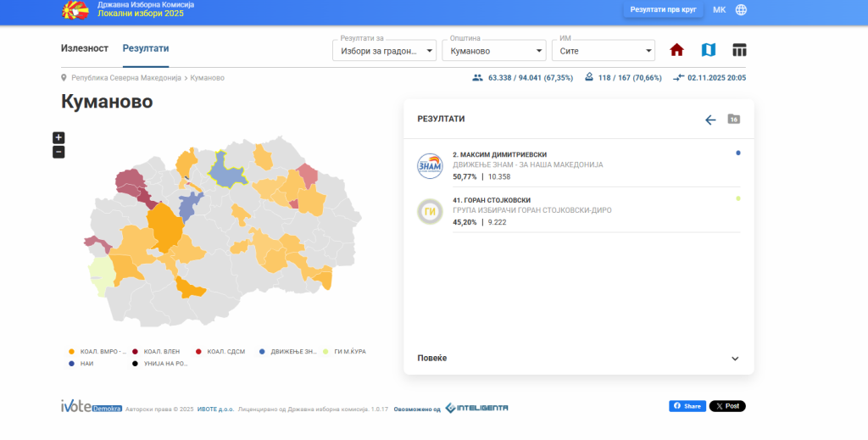Click the home icon in toolbar
The height and width of the screenshot is (440, 868).
tap(676, 50)
